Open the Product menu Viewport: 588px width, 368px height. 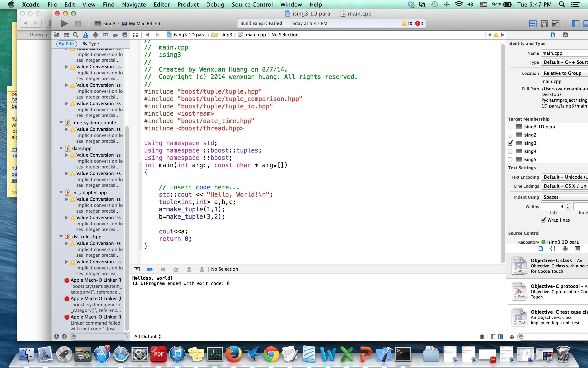click(x=188, y=4)
